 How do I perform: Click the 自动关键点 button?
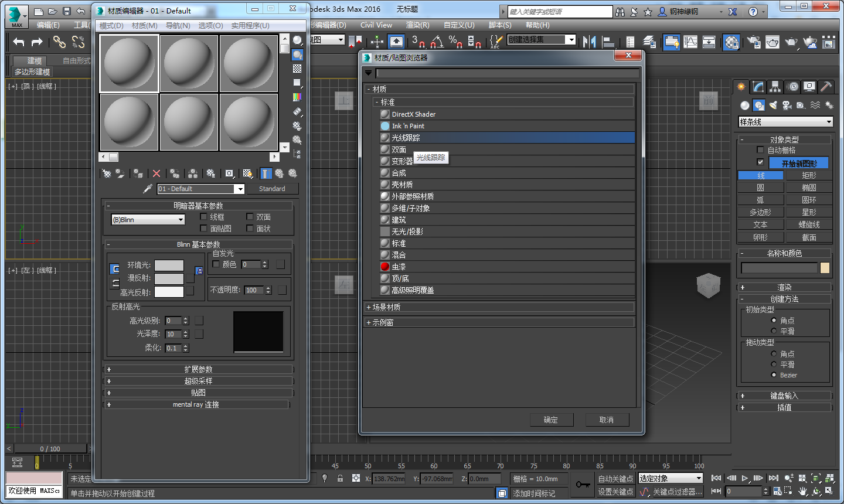(x=615, y=479)
